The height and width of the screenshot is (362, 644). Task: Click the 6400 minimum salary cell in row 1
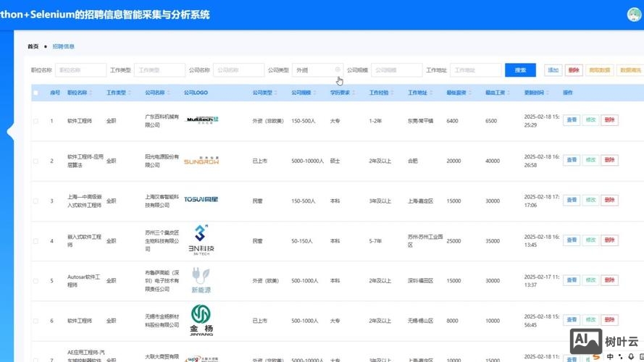pos(452,121)
